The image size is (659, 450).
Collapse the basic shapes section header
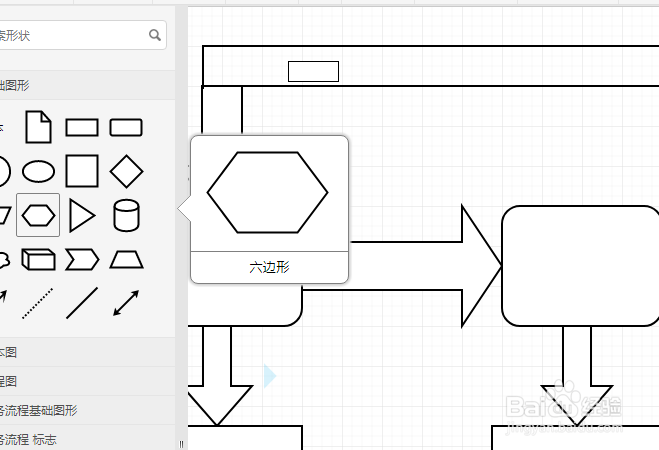point(87,85)
